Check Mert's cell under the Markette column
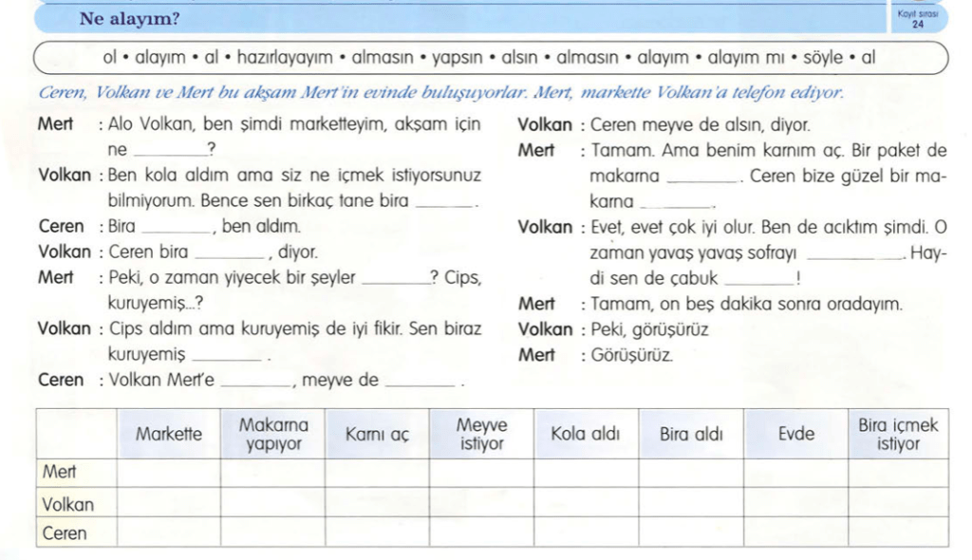The image size is (972, 560). coord(169,473)
